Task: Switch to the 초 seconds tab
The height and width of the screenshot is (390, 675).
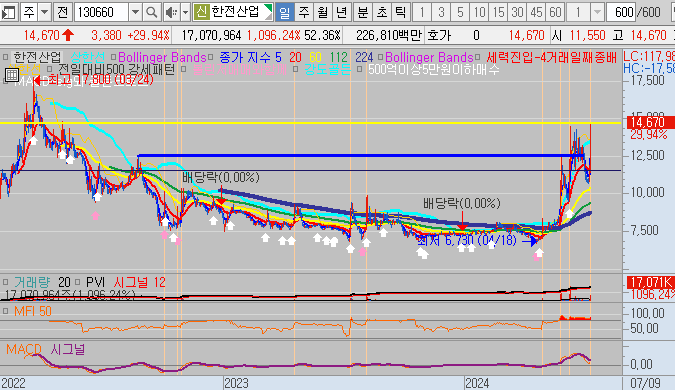Action: tap(382, 12)
